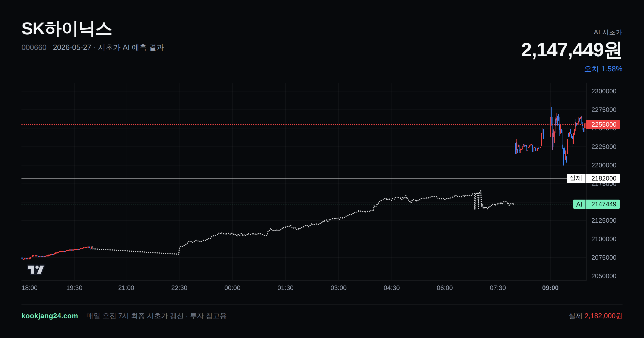Click the 2275000 price axis label
The width and height of the screenshot is (644, 338).
[604, 110]
